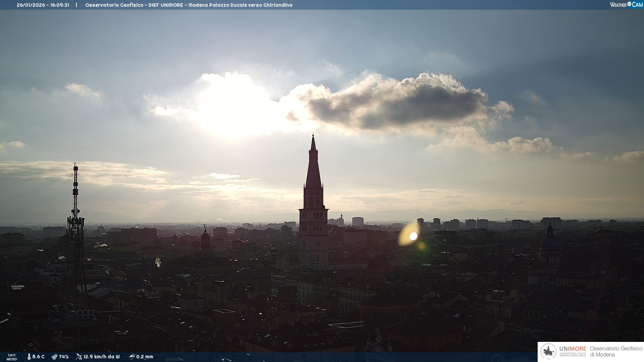Click the 8.6 C temperature reading
Image resolution: width=644 pixels, height=362 pixels.
tap(39, 357)
